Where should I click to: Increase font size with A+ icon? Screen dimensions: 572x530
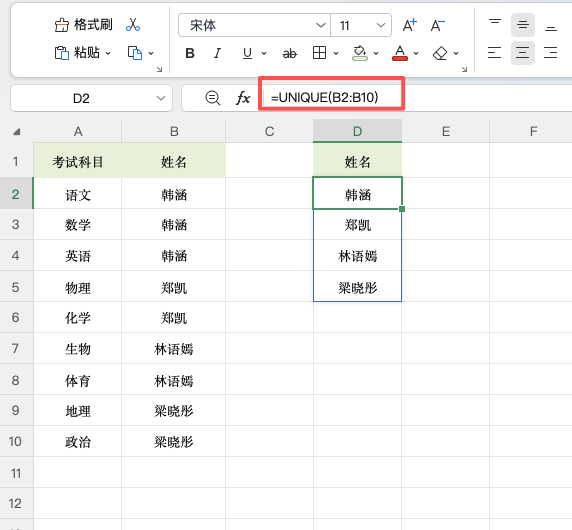click(409, 25)
